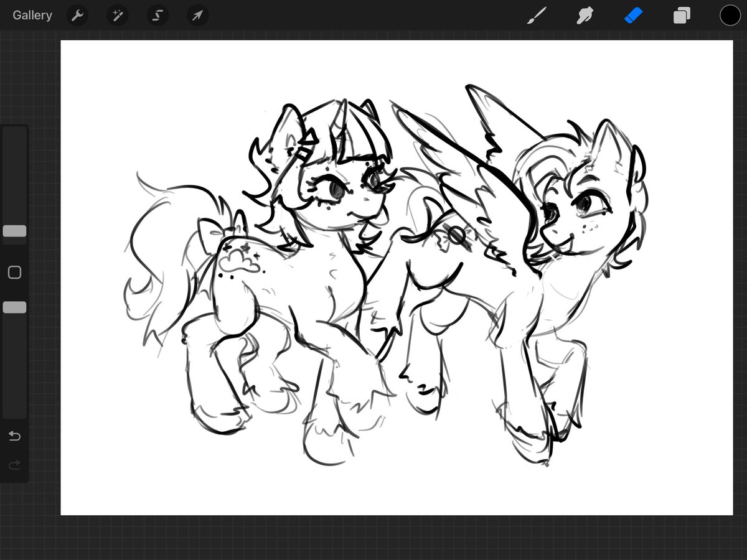The height and width of the screenshot is (560, 747).
Task: Open the Layers panel
Action: [x=682, y=16]
